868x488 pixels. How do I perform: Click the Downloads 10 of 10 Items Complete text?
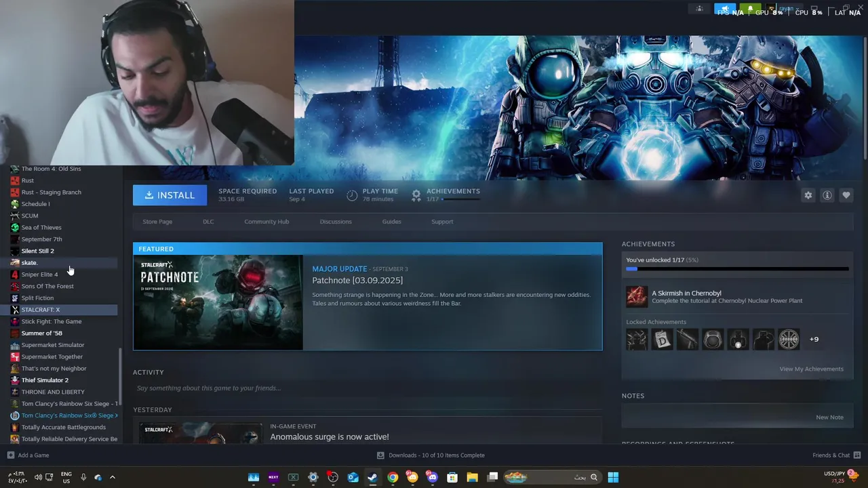tap(437, 455)
